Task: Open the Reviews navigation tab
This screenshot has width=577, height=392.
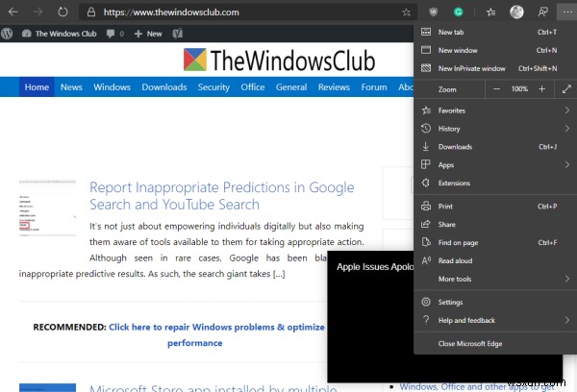Action: point(334,87)
